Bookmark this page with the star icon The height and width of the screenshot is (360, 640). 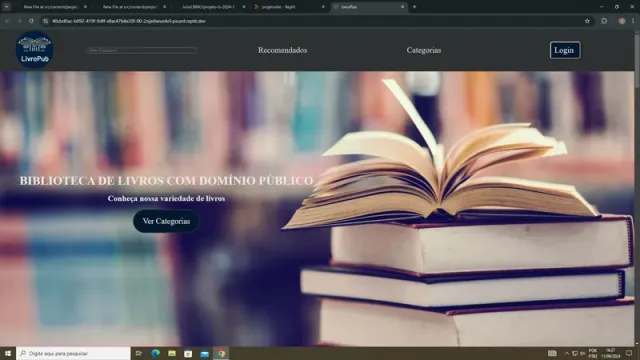587,21
